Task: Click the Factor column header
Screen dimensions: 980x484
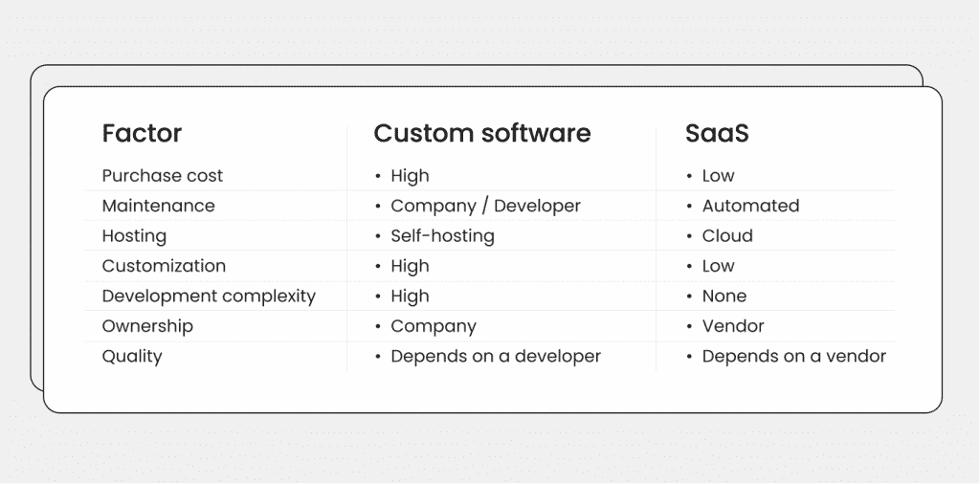Action: pyautogui.click(x=142, y=134)
